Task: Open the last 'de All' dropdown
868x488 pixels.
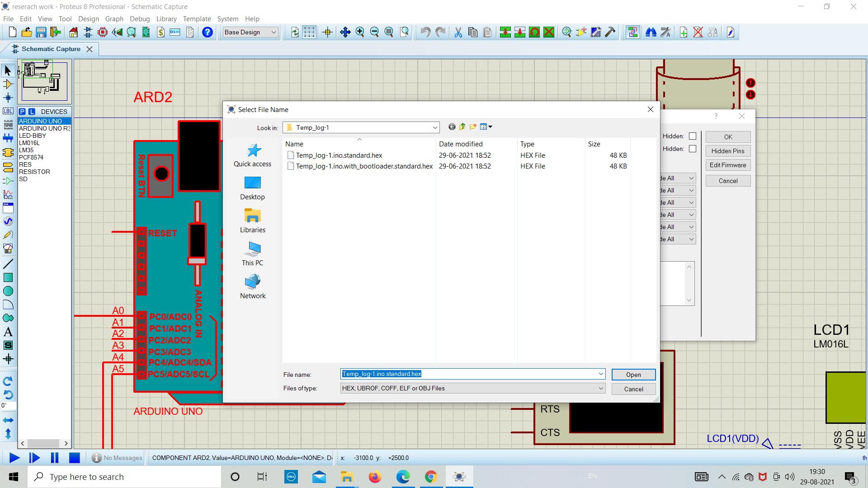Action: click(x=678, y=239)
